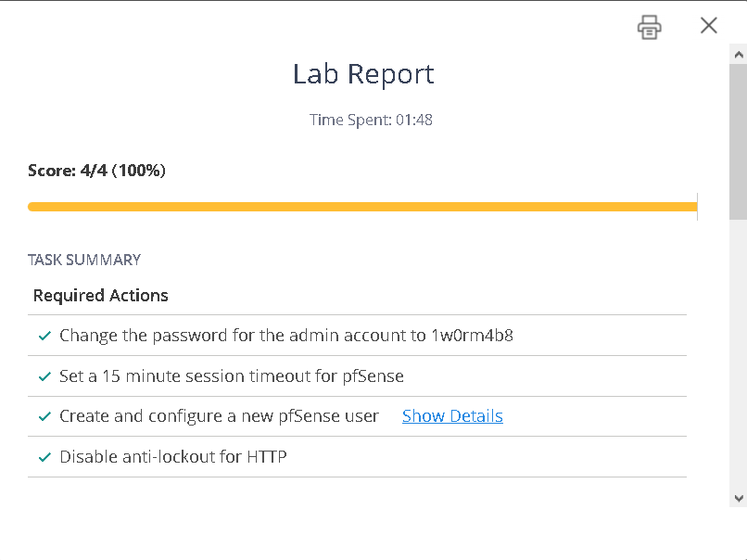Click the scrollbar up arrow
Image resolution: width=747 pixels, height=560 pixels.
tap(738, 56)
